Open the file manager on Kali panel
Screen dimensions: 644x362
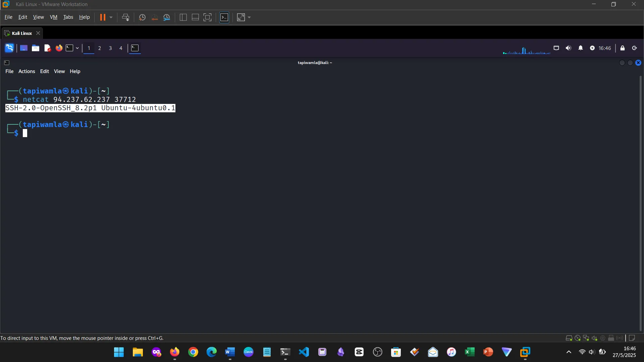pyautogui.click(x=35, y=48)
